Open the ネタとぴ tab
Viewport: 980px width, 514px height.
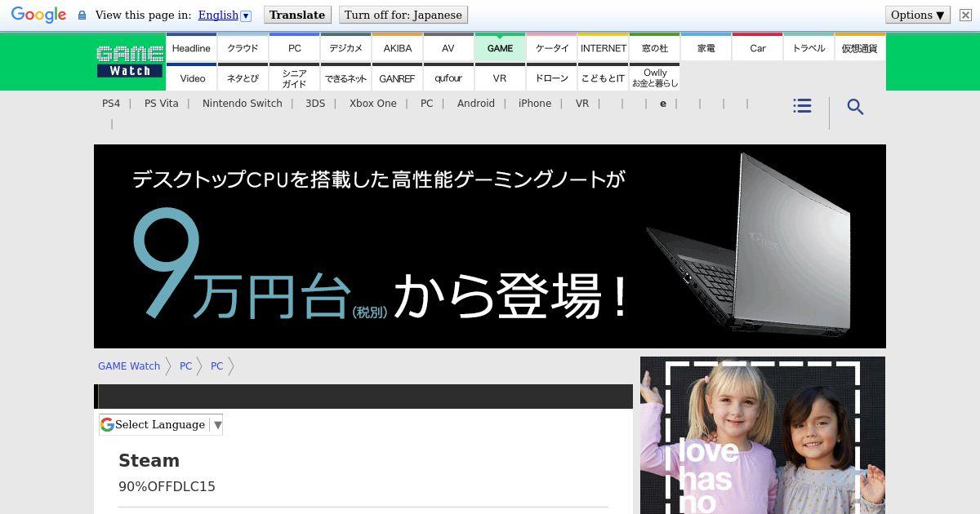(x=243, y=78)
